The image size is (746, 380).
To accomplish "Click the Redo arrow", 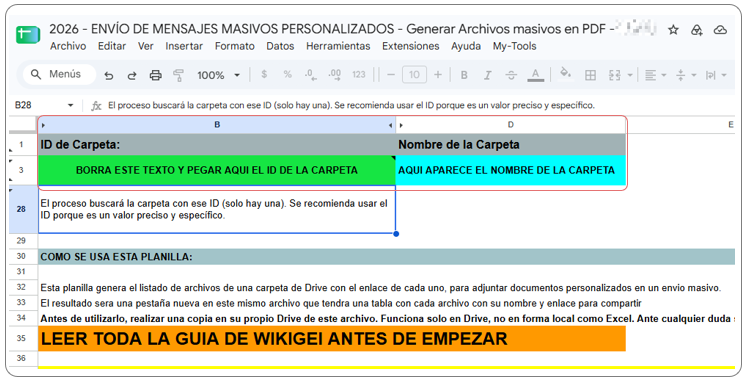I will pyautogui.click(x=132, y=75).
